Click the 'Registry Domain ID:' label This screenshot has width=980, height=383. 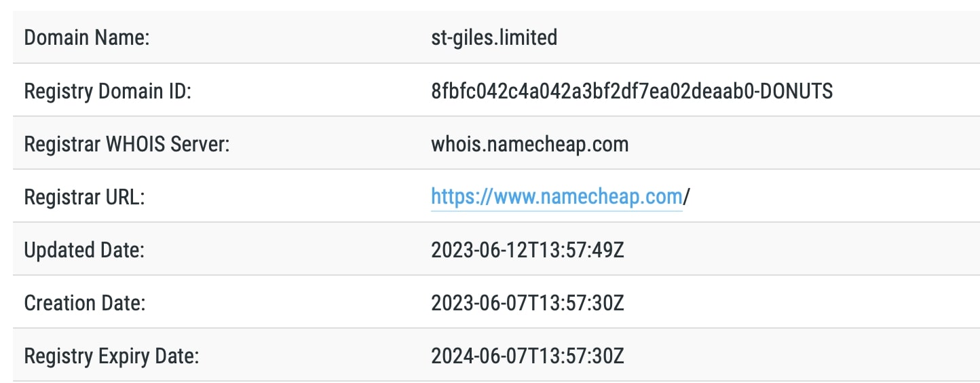tap(108, 91)
